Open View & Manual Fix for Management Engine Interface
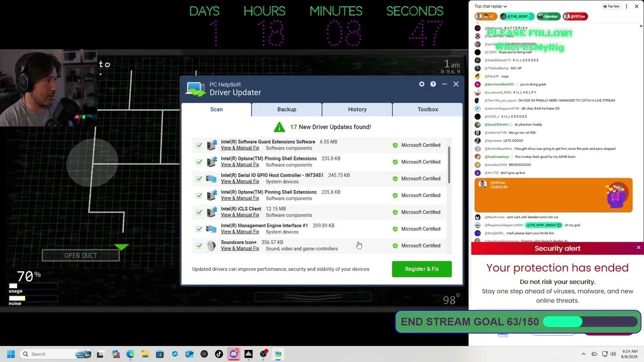 coord(240,232)
